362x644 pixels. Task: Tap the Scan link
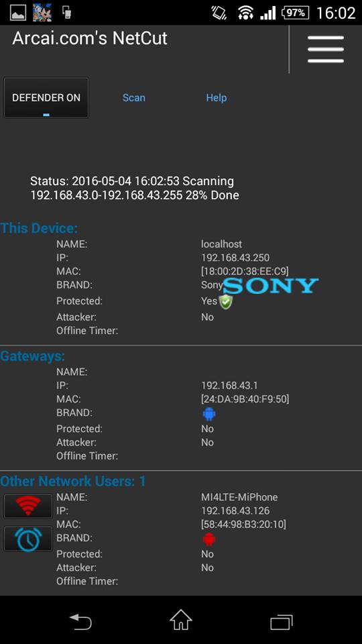click(x=134, y=98)
